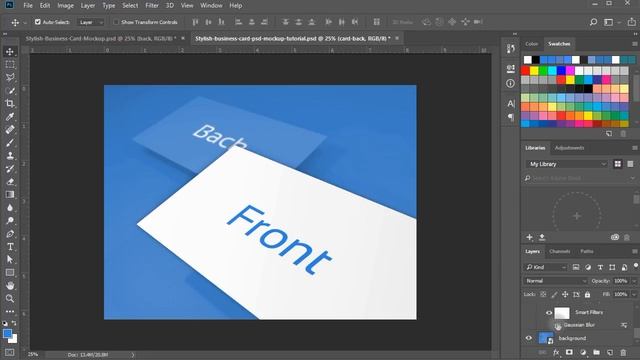Screen dimensions: 640x360
Task: Select the Path Selection tool
Action: click(x=10, y=260)
